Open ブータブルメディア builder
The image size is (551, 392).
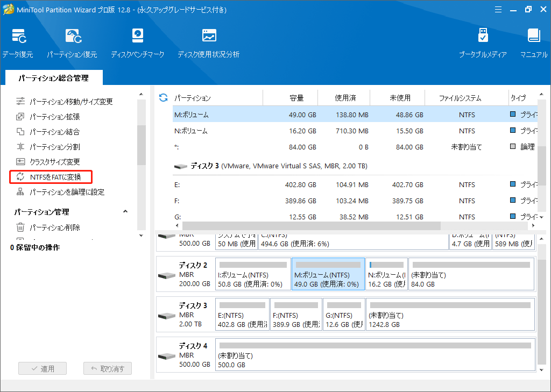pyautogui.click(x=483, y=43)
